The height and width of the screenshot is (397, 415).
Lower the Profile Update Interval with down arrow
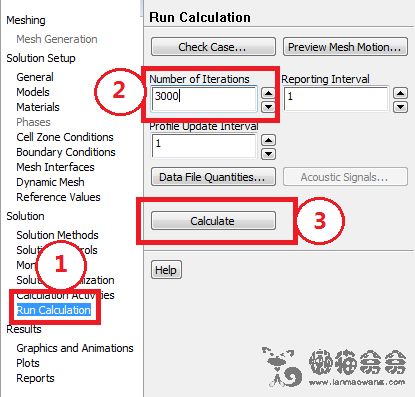pyautogui.click(x=268, y=154)
